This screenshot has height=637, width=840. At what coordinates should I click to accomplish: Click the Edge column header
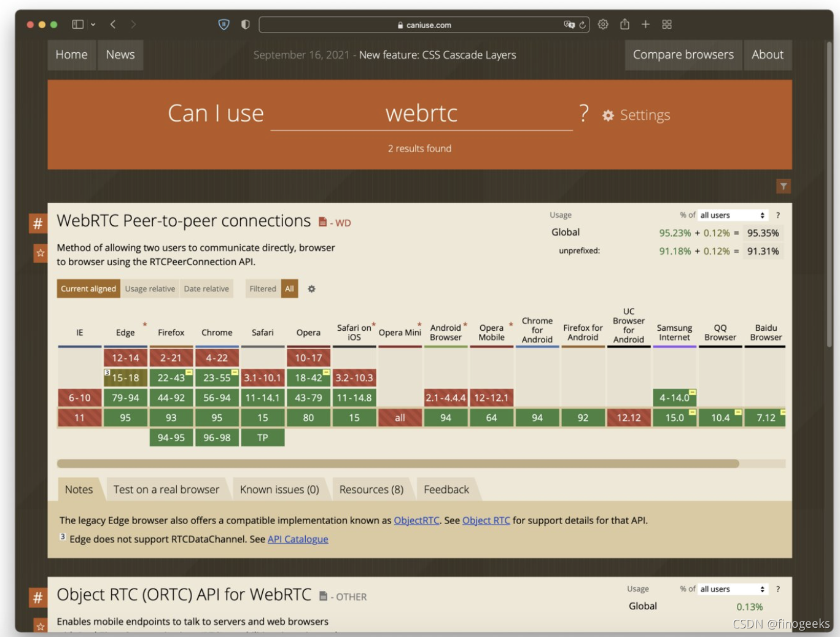point(125,333)
